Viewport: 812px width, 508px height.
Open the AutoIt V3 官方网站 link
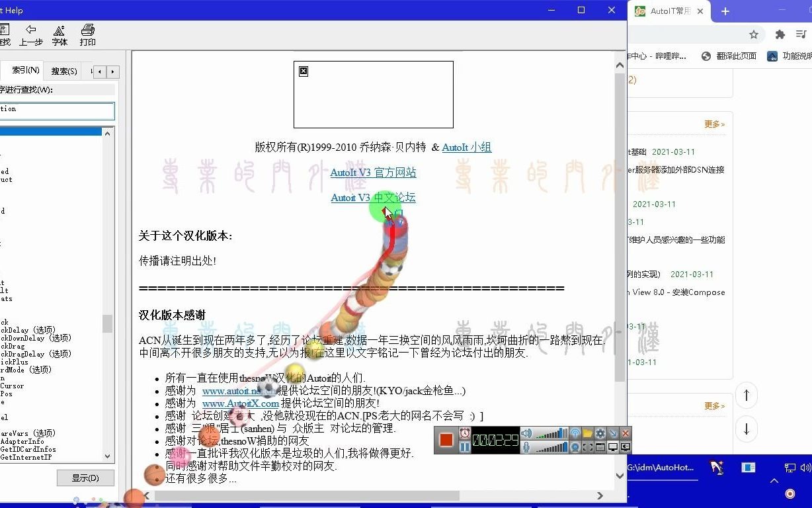pos(374,172)
